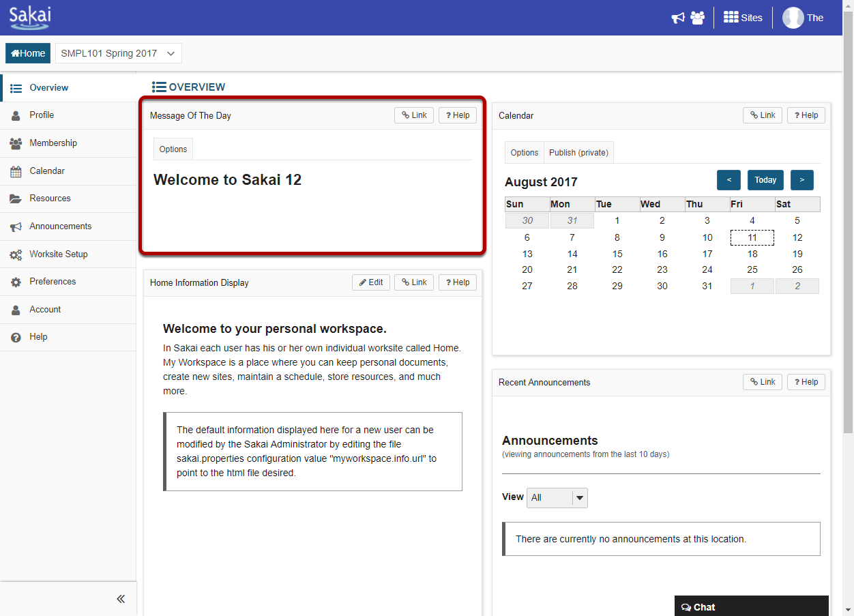The height and width of the screenshot is (616, 854).
Task: Click the Profile person icon in sidebar
Action: click(16, 116)
